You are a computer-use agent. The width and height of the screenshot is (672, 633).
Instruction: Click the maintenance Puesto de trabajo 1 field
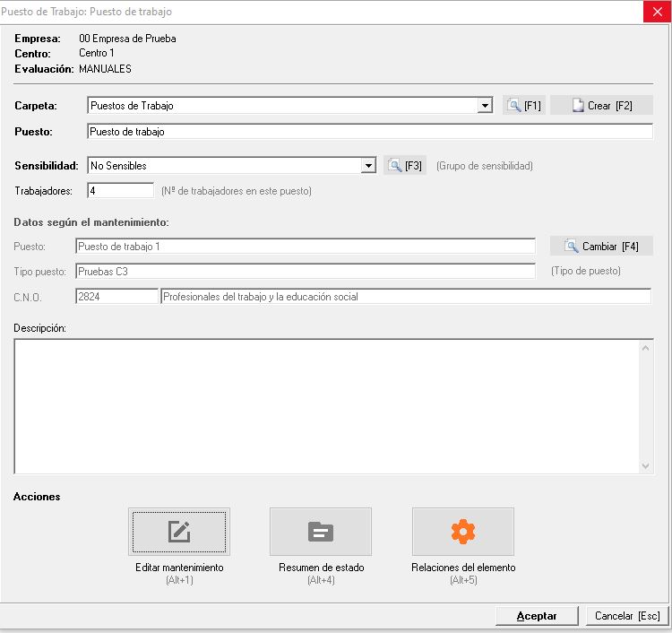[305, 247]
